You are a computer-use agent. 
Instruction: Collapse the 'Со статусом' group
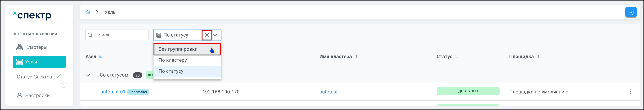(x=88, y=75)
